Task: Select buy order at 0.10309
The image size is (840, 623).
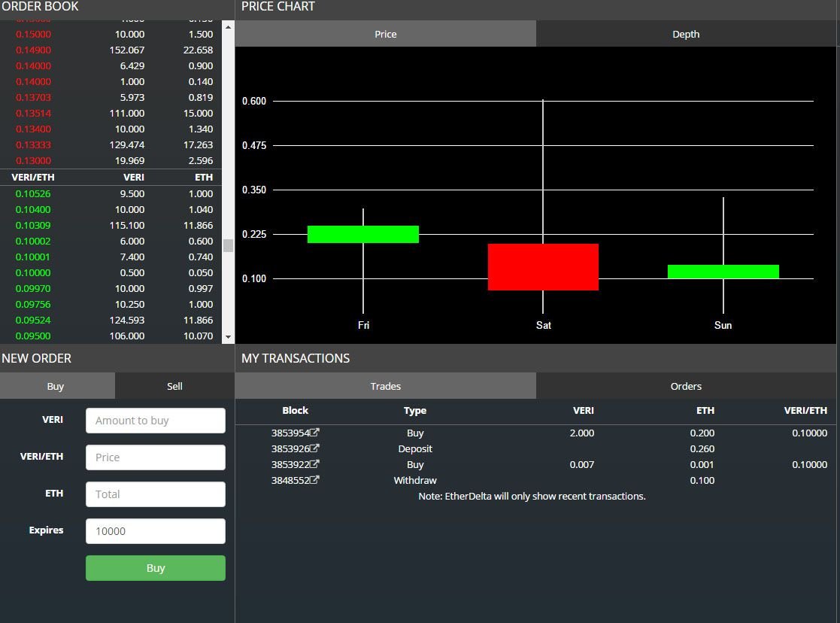Action: click(x=111, y=225)
